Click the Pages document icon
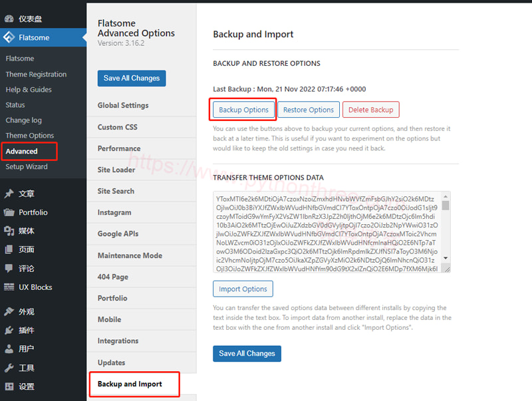532x401 pixels. coord(9,249)
